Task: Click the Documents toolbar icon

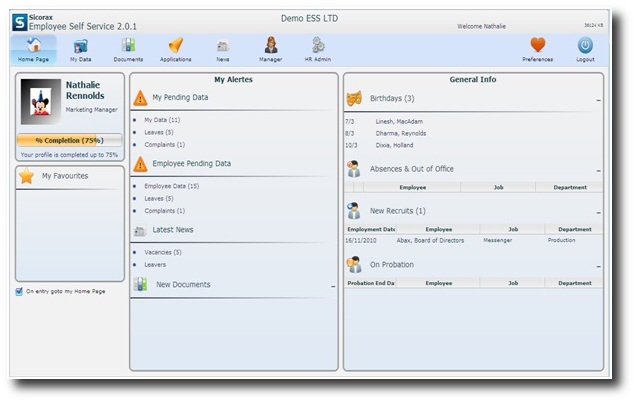Action: pyautogui.click(x=128, y=46)
